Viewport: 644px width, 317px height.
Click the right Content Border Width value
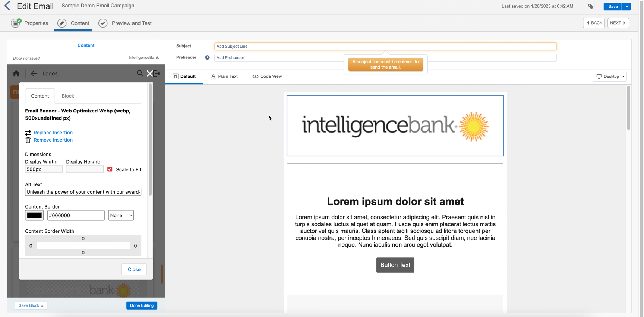135,246
